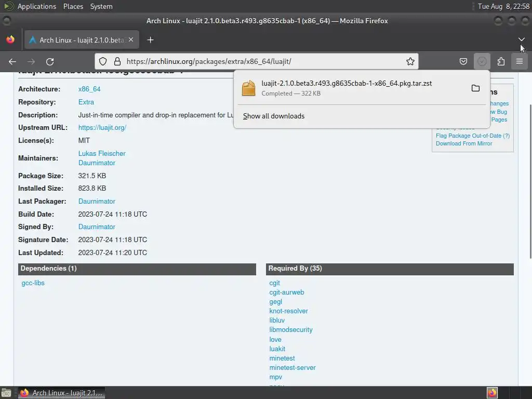
Task: Open gegl package link
Action: 275,302
